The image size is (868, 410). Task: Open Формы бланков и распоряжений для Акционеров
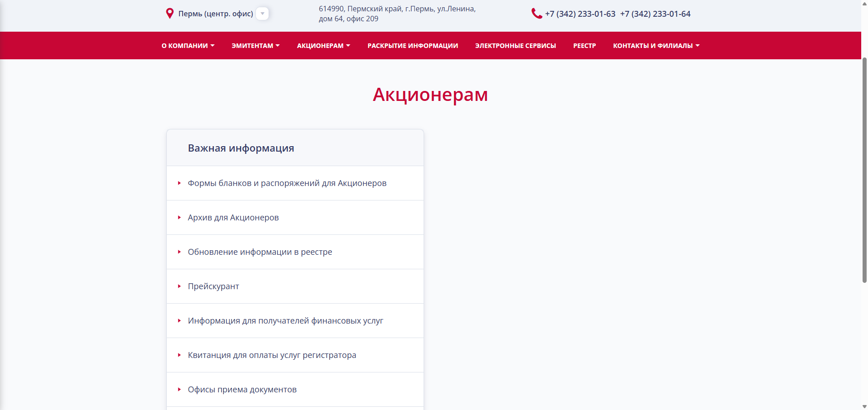click(287, 183)
